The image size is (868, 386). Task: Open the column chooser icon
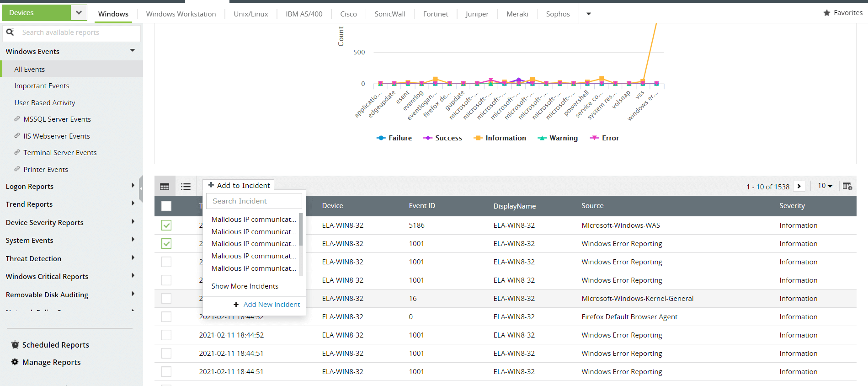tap(847, 186)
